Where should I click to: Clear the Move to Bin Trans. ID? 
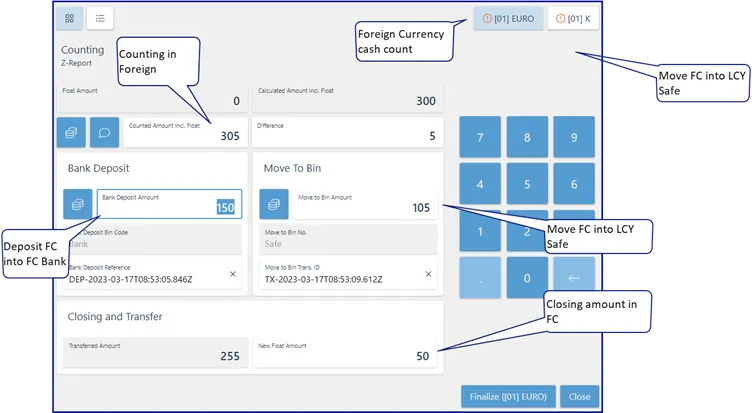[428, 274]
